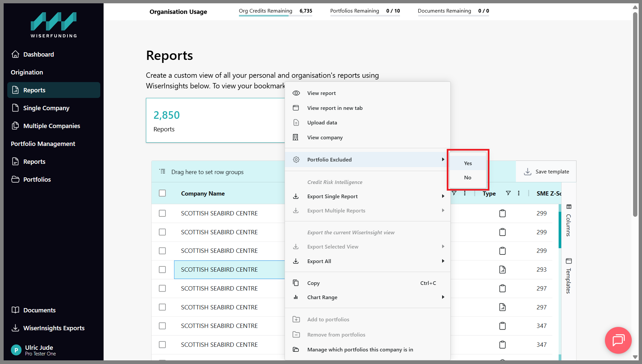
Task: Click the Upload data document icon
Action: pyautogui.click(x=296, y=122)
